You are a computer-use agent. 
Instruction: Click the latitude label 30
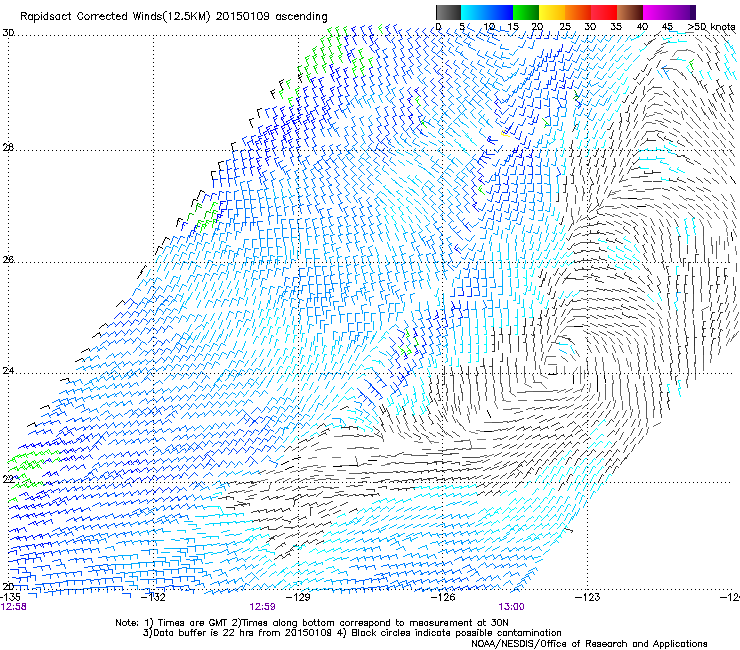[8, 33]
